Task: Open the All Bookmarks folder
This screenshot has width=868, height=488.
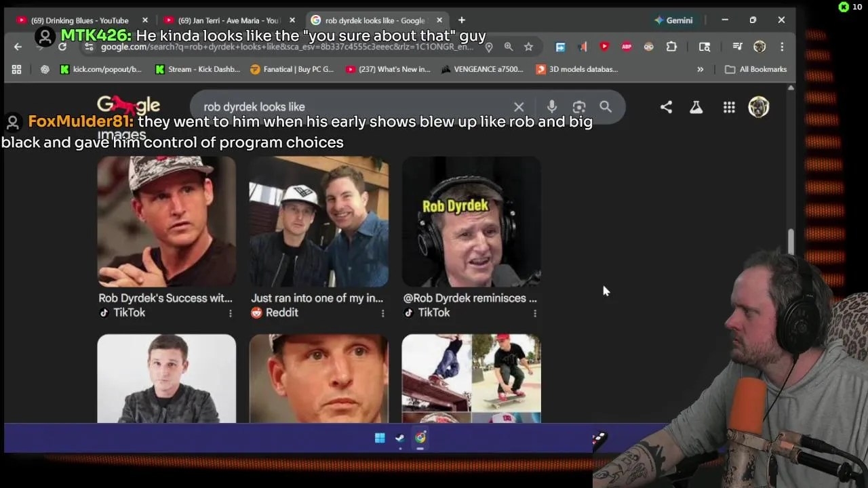Action: 755,69
